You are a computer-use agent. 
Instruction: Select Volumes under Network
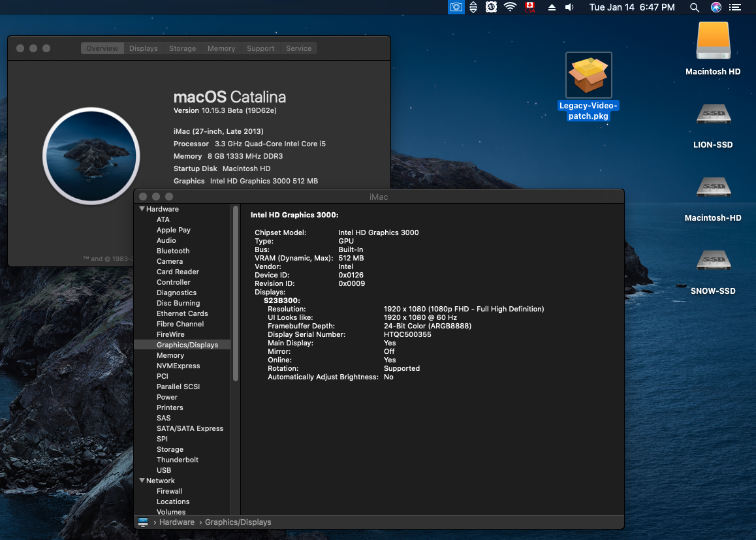point(171,512)
